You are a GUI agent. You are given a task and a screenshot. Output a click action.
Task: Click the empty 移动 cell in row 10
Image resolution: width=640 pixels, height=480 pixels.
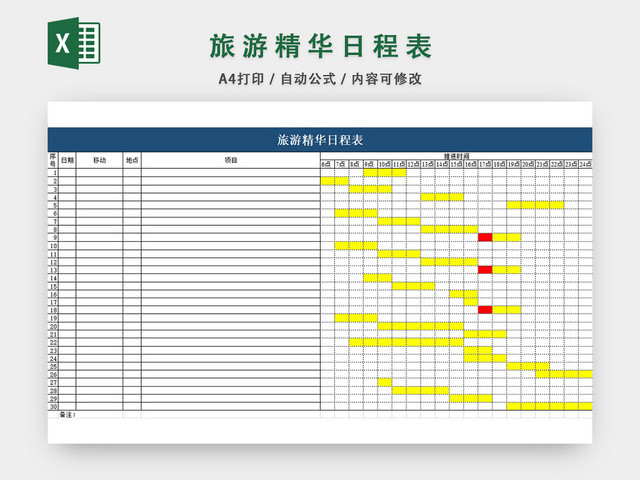99,245
